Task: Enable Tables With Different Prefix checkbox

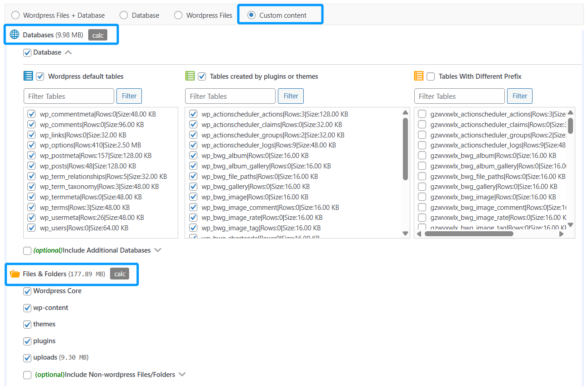Action: (x=431, y=76)
